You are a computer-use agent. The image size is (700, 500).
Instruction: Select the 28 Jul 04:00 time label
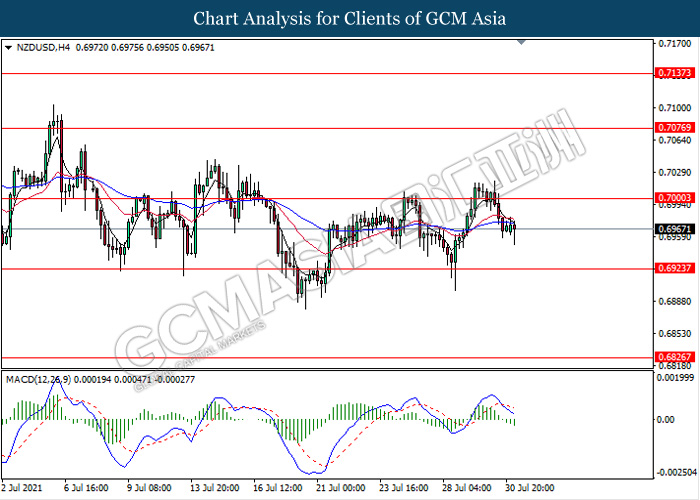(x=468, y=489)
